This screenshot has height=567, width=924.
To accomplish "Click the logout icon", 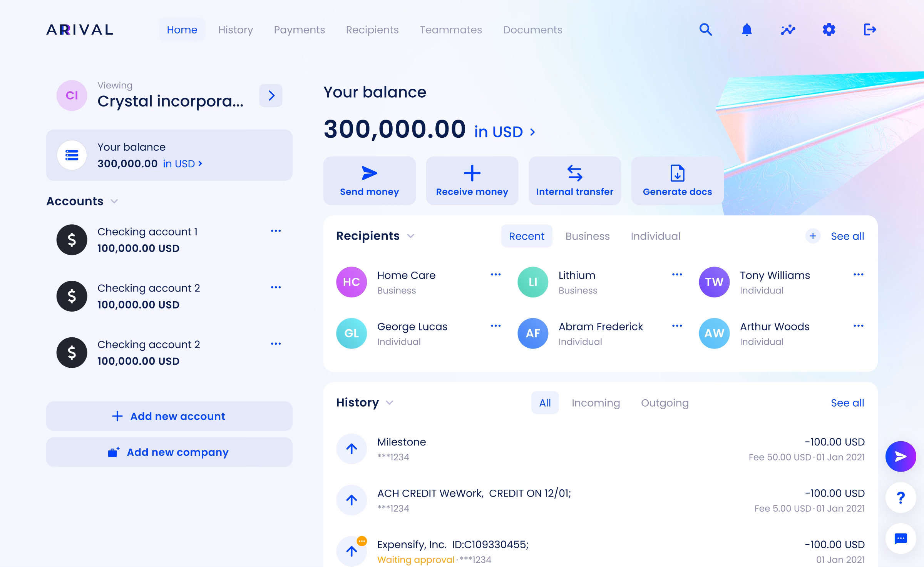I will point(870,30).
